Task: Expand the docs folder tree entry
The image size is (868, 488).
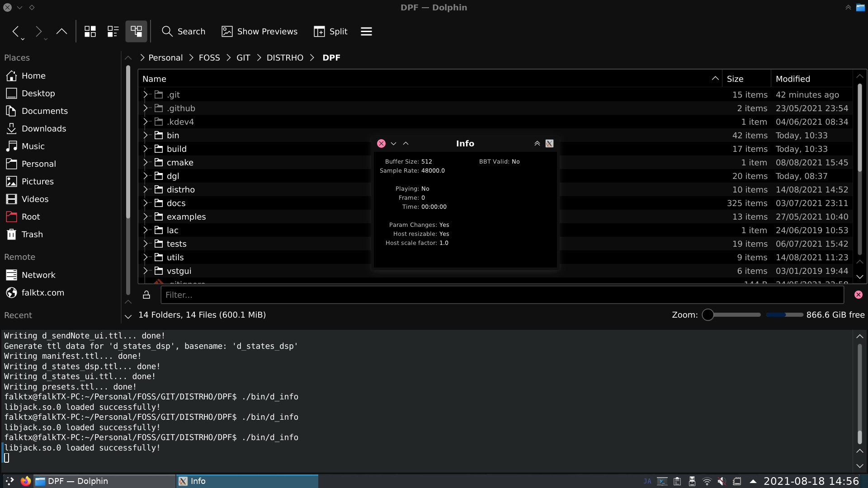Action: pos(145,203)
